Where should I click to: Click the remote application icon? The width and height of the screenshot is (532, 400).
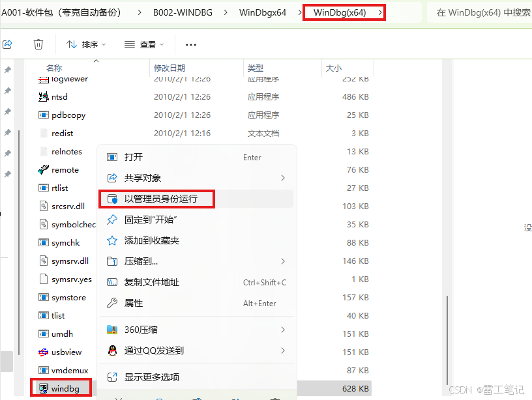coord(44,169)
